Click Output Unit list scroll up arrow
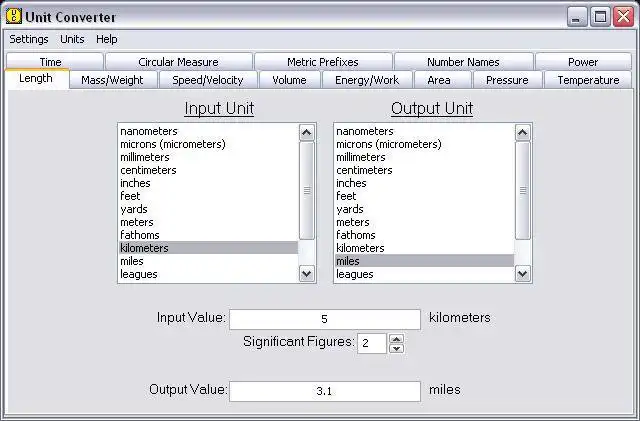Screen dimensions: 640x421 522,133
